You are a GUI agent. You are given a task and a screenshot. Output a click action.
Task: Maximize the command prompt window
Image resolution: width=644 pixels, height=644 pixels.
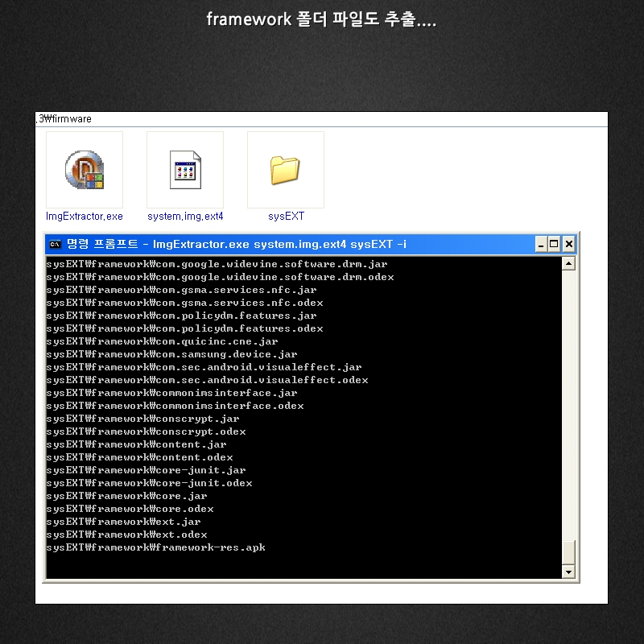(554, 244)
